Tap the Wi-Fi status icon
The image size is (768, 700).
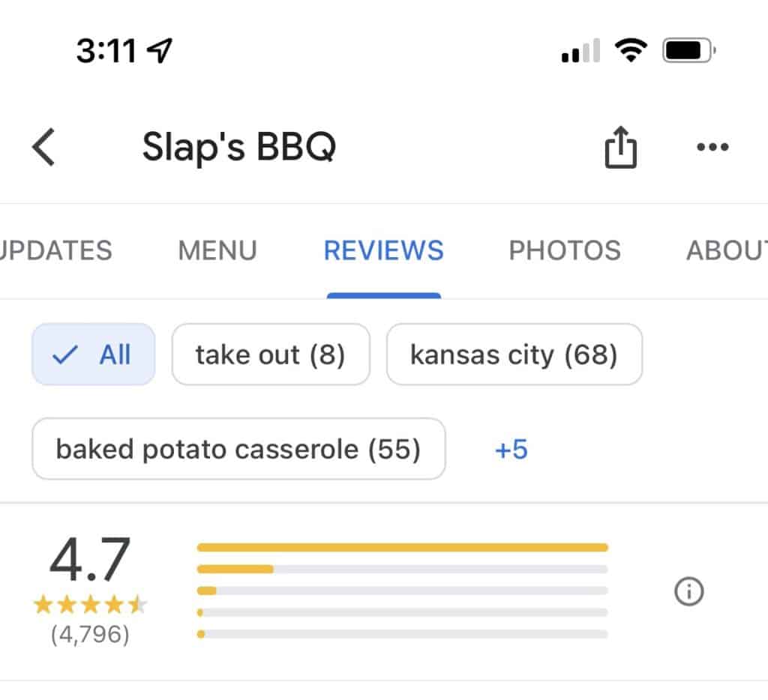tap(631, 50)
